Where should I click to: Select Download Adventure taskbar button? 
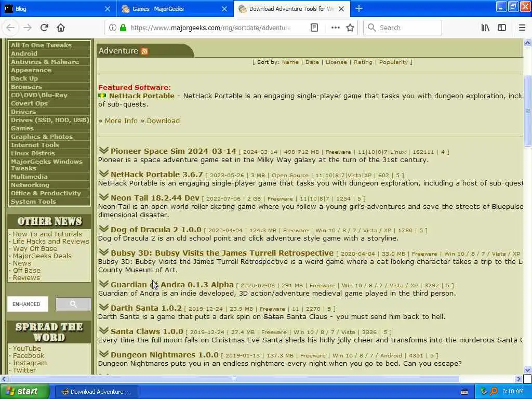[x=96, y=392]
